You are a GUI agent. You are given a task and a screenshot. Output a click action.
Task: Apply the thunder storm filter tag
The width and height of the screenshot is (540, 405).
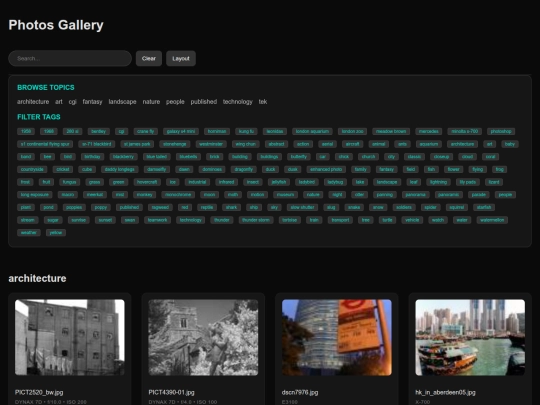point(256,220)
